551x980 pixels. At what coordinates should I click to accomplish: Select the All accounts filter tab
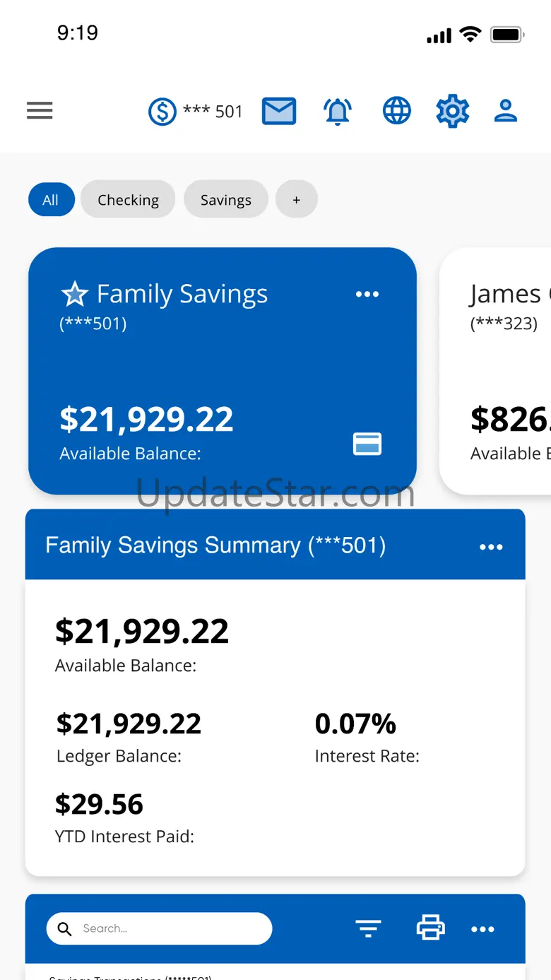pos(51,200)
